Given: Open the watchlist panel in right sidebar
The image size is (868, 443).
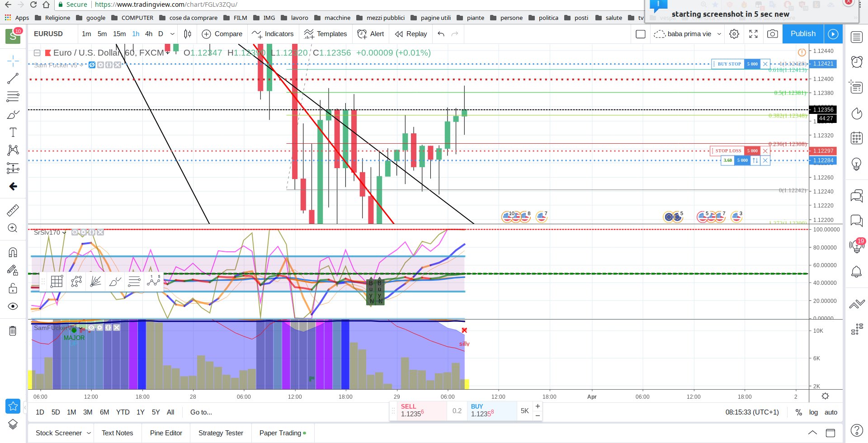Looking at the screenshot, I should (857, 37).
